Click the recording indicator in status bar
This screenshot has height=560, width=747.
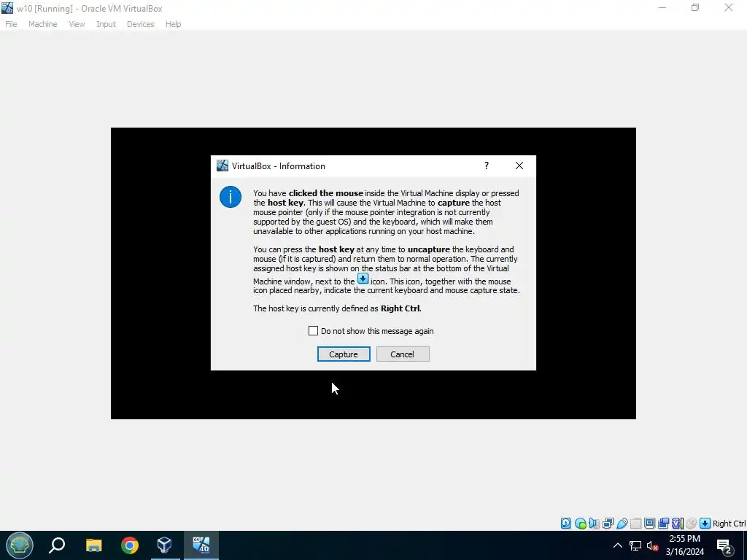663,524
